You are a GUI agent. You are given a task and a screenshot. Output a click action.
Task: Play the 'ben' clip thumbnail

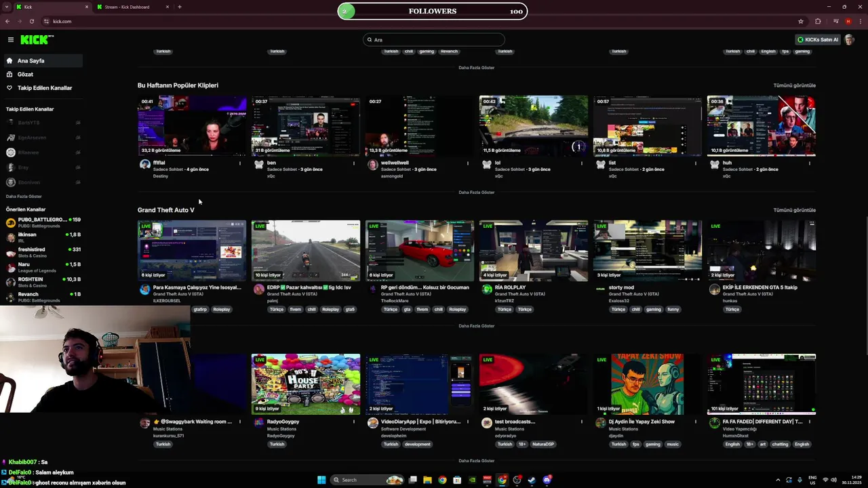click(x=306, y=126)
